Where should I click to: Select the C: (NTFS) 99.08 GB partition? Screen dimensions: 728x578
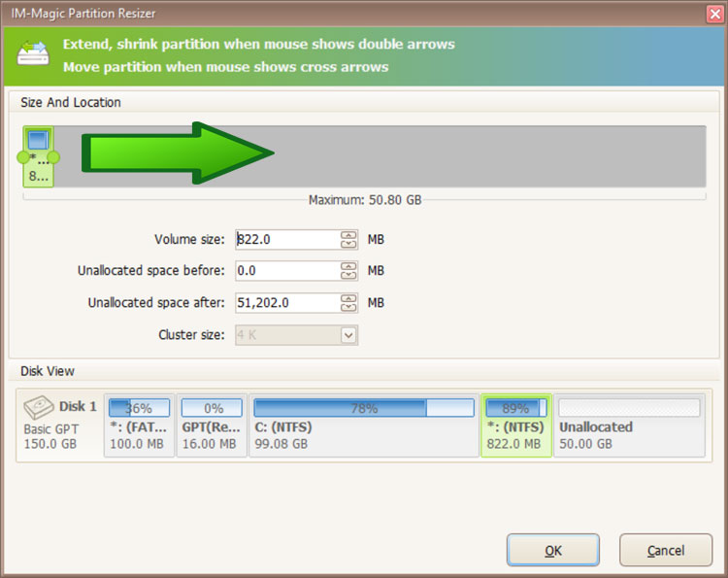[364, 425]
